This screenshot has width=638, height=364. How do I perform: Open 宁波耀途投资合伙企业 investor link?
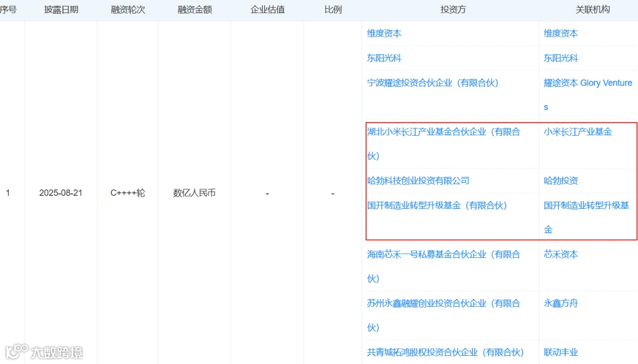[x=432, y=83]
